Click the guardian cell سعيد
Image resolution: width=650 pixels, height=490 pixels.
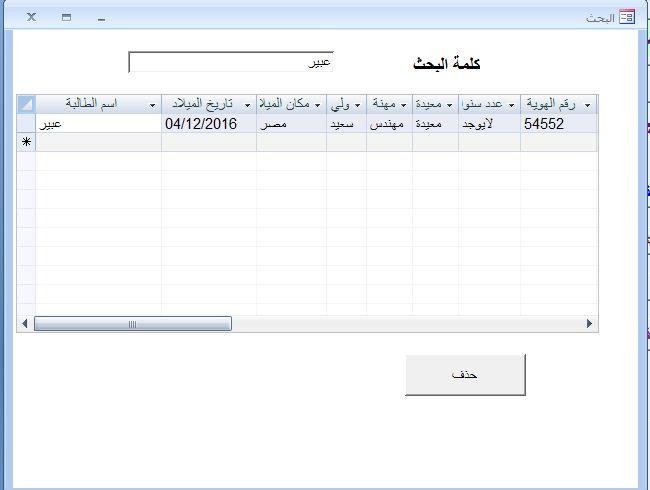(x=347, y=124)
